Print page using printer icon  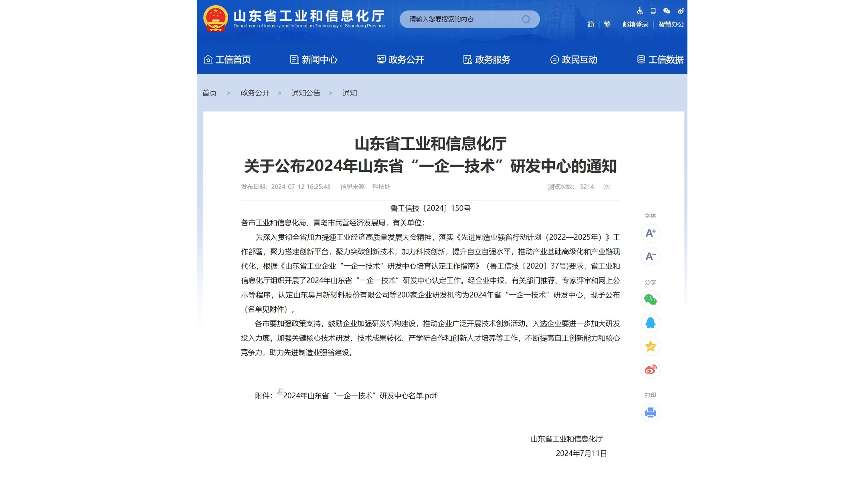pyautogui.click(x=650, y=413)
